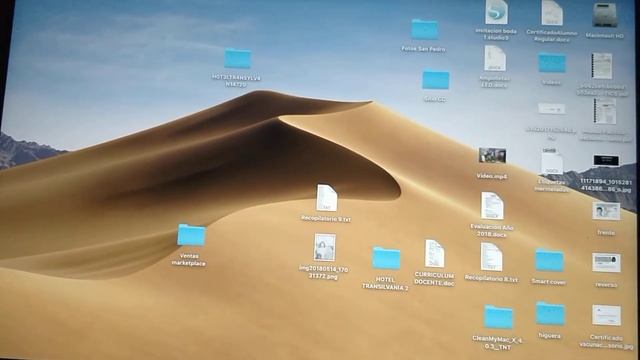Open the Fotos San Pedro folder
640x360 pixels.
424,29
